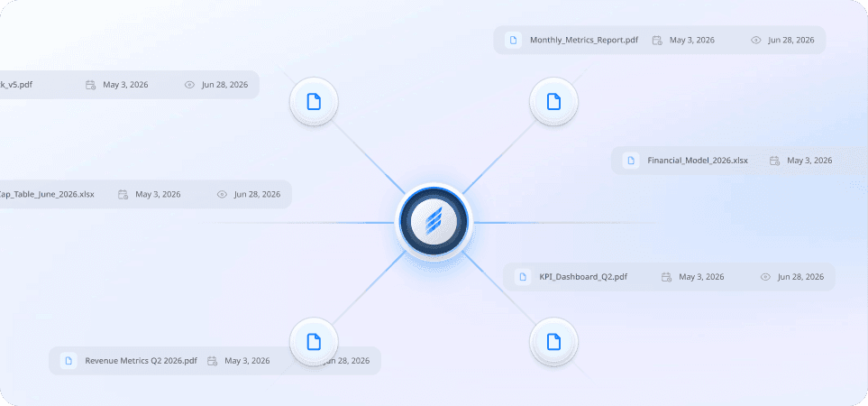This screenshot has height=406, width=868.
Task: Click calendar icon on Monthly_Metrics_Report row
Action: (657, 40)
